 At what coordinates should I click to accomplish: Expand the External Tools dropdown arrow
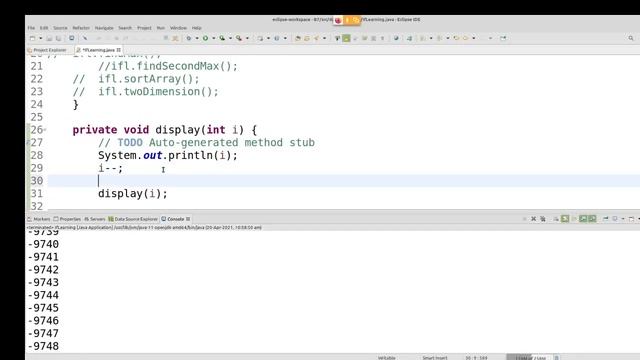click(x=247, y=38)
